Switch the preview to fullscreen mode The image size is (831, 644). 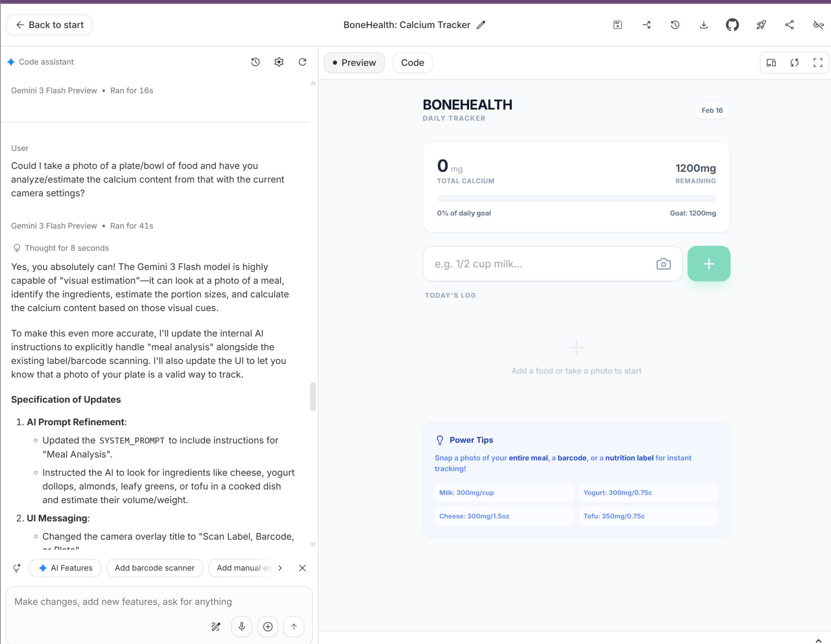click(x=817, y=62)
